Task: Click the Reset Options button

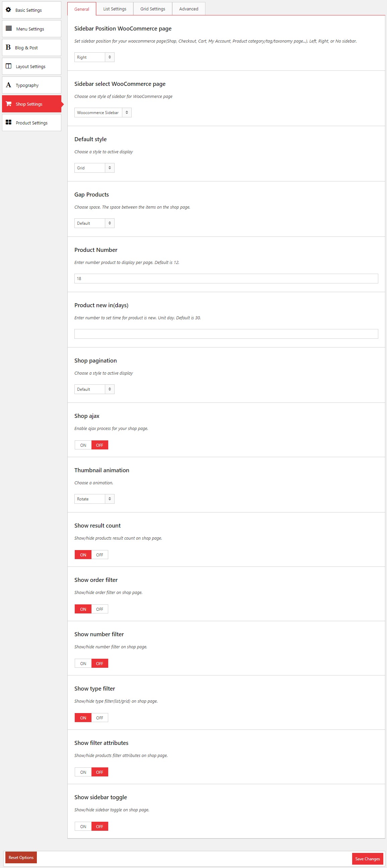Action: tap(21, 858)
